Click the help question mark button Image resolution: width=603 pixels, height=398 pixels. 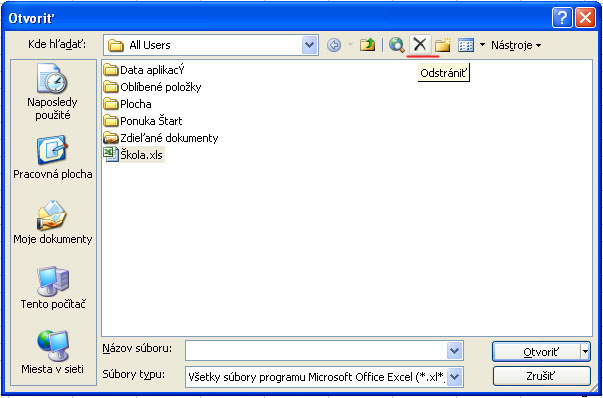(x=562, y=18)
